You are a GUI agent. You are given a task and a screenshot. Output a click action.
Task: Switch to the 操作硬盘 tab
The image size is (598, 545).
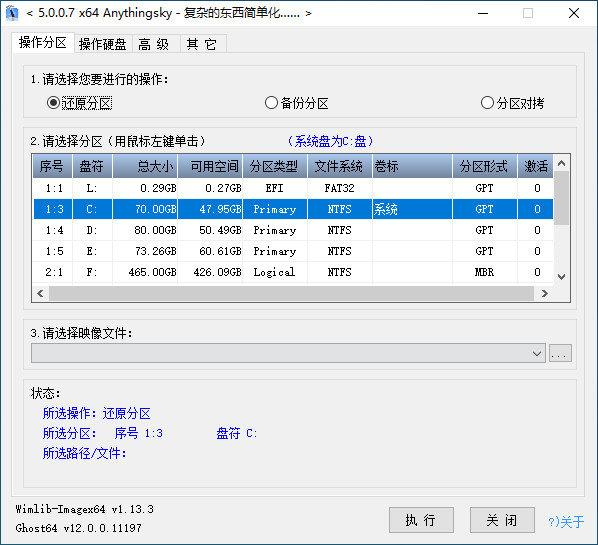(103, 44)
